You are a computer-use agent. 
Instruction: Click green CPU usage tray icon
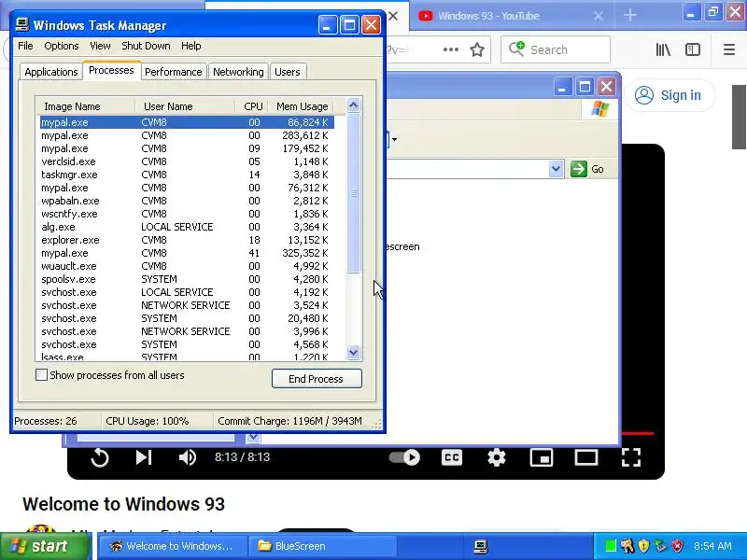pos(610,546)
